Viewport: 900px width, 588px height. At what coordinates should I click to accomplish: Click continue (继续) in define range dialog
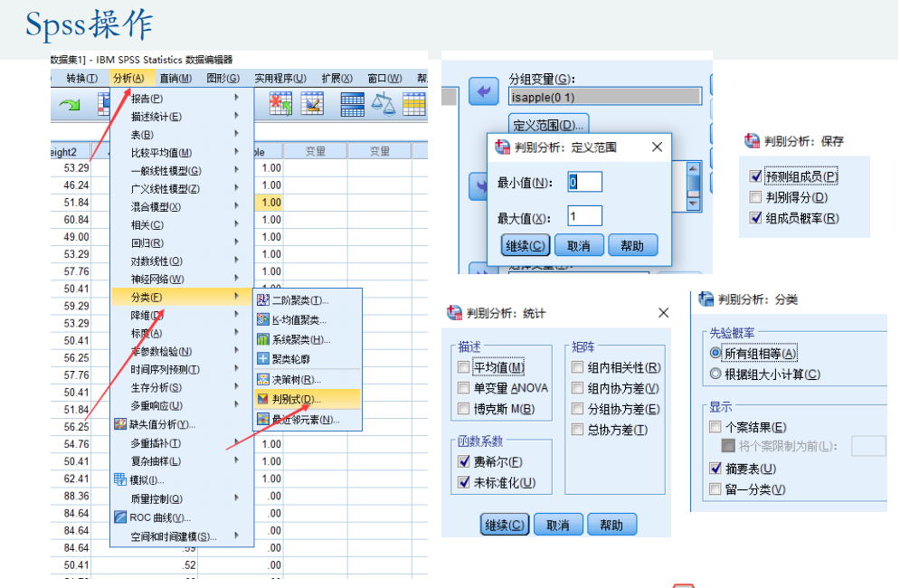click(x=526, y=246)
